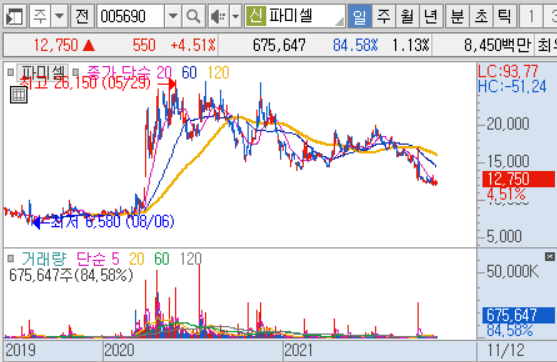Viewport: 557px width, 362px height.
Task: Click the 2020 year marker on timeline
Action: [119, 350]
